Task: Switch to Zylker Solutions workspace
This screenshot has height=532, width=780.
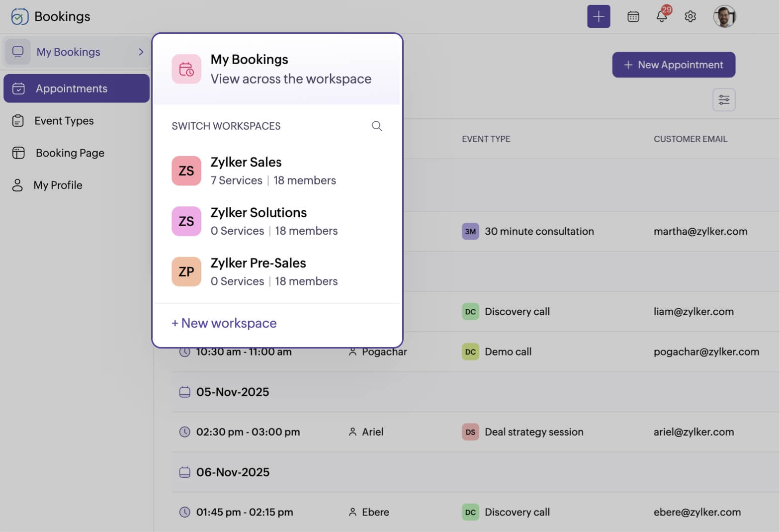Action: tap(259, 221)
